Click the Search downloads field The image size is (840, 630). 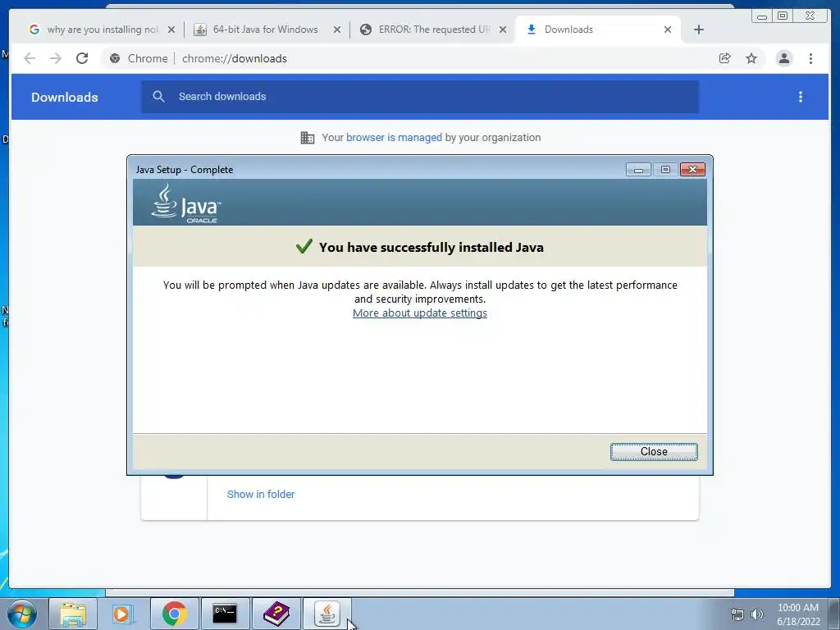[419, 97]
